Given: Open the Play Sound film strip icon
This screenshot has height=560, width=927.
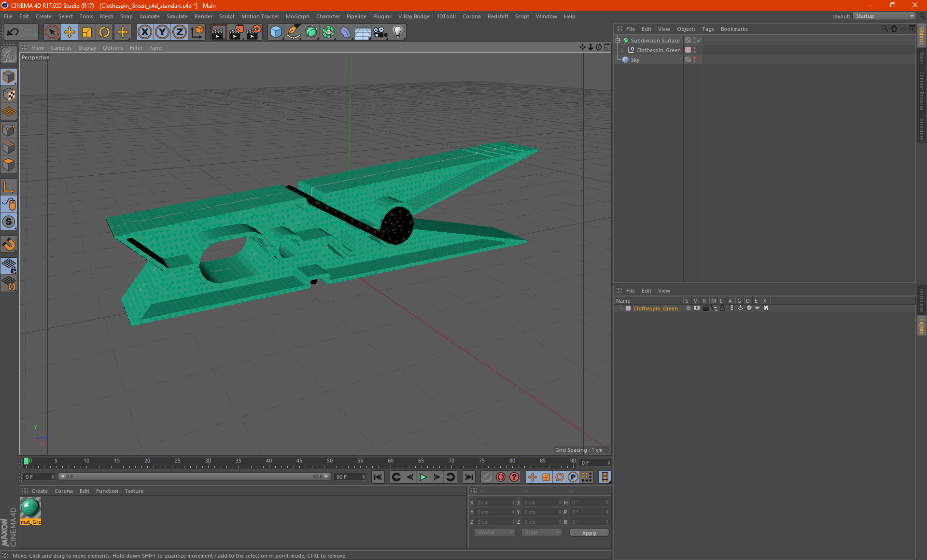Looking at the screenshot, I should 604,477.
